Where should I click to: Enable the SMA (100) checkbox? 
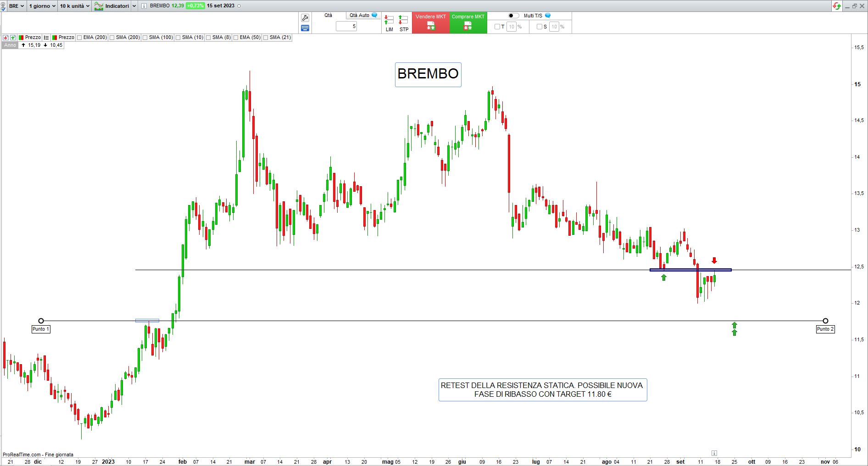pyautogui.click(x=145, y=38)
